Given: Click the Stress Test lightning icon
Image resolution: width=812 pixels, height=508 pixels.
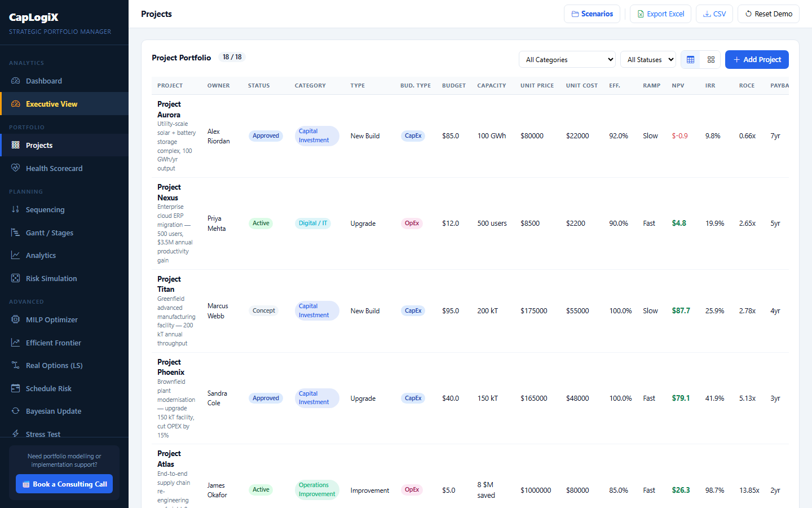Looking at the screenshot, I should 15,433.
